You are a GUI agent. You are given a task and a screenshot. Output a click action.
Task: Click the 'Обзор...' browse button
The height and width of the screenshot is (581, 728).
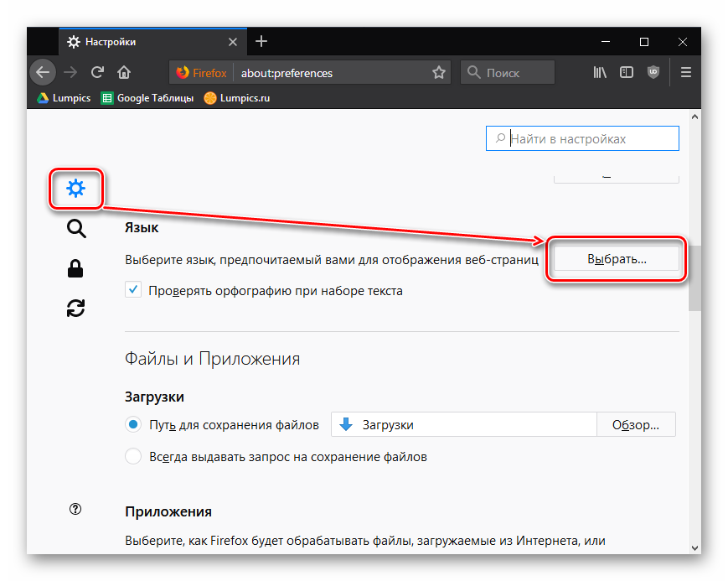point(635,425)
